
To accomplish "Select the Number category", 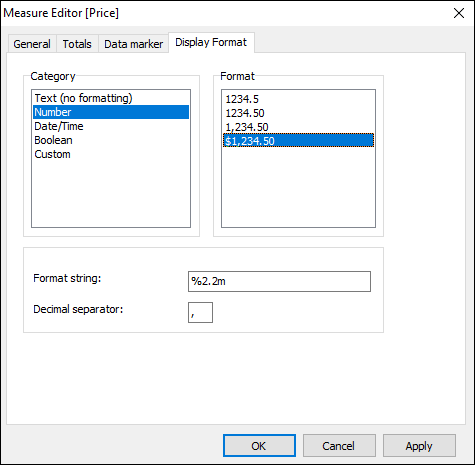I will coord(111,112).
